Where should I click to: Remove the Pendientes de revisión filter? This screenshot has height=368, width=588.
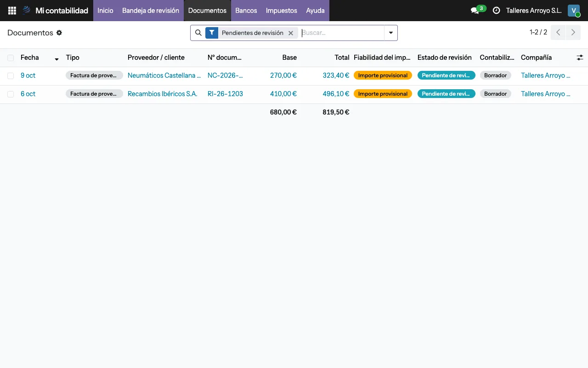point(291,33)
